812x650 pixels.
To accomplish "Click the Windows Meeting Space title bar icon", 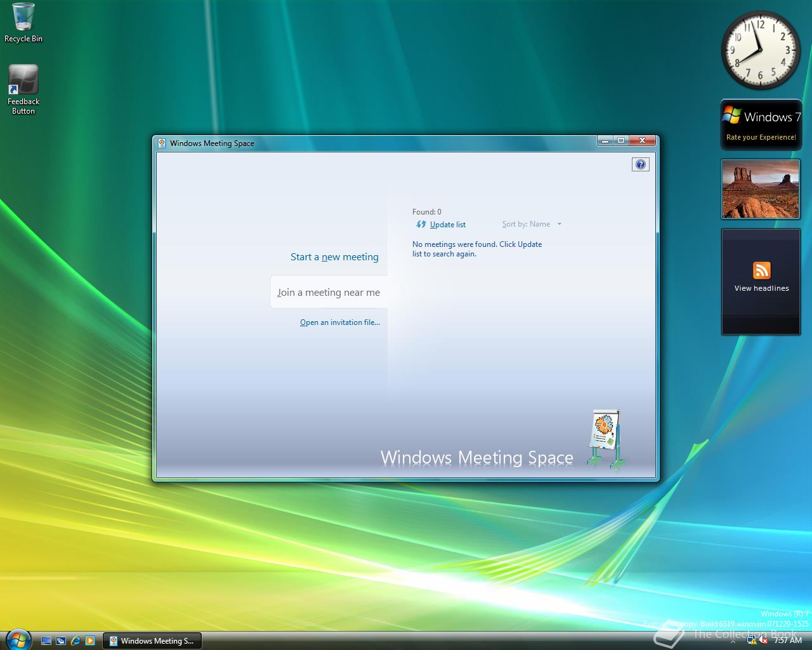I will (x=162, y=143).
